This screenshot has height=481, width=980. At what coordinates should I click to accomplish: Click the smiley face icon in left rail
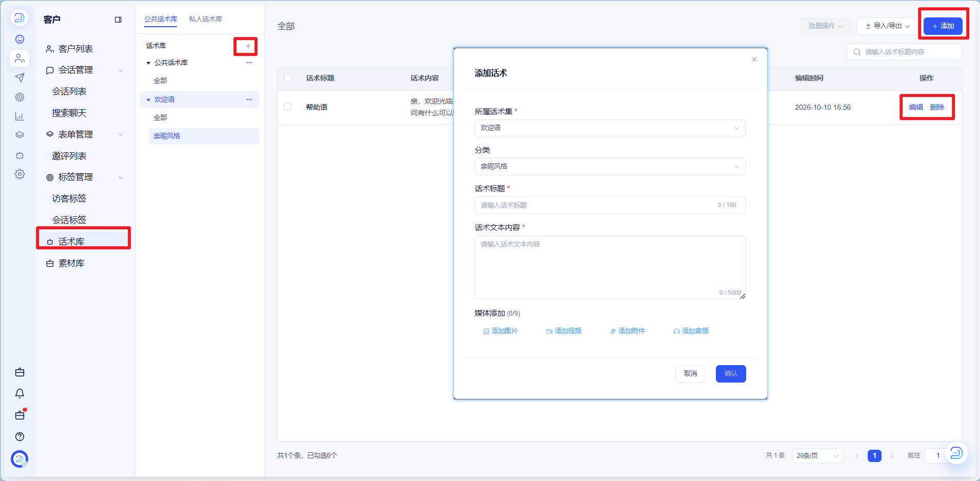pos(19,39)
